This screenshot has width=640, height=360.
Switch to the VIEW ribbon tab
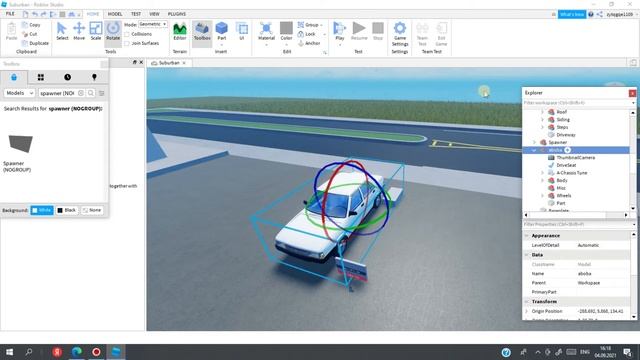[x=154, y=14]
